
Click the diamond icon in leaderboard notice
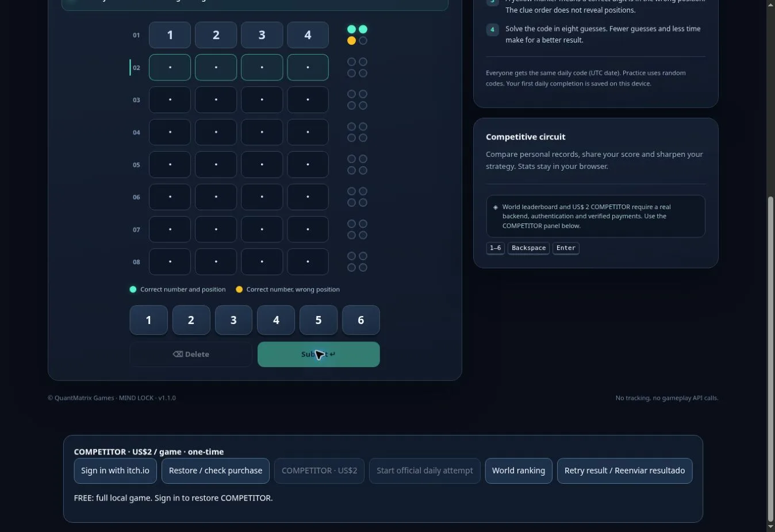coord(496,207)
